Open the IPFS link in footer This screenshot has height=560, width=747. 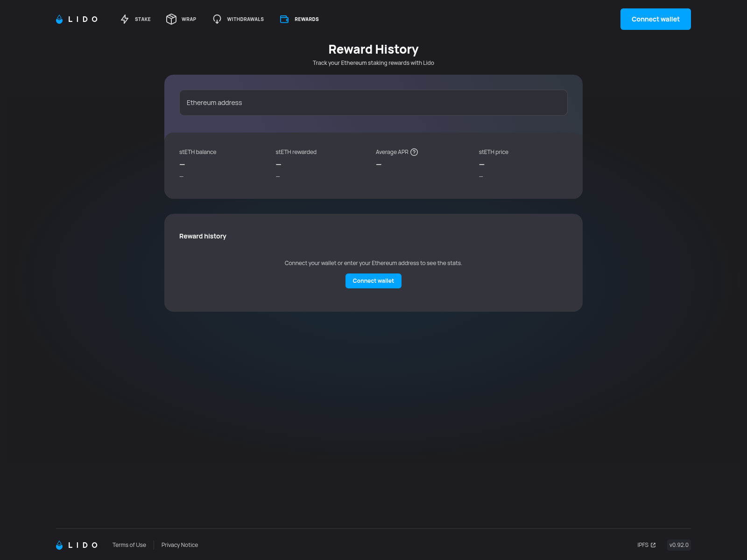pyautogui.click(x=647, y=545)
